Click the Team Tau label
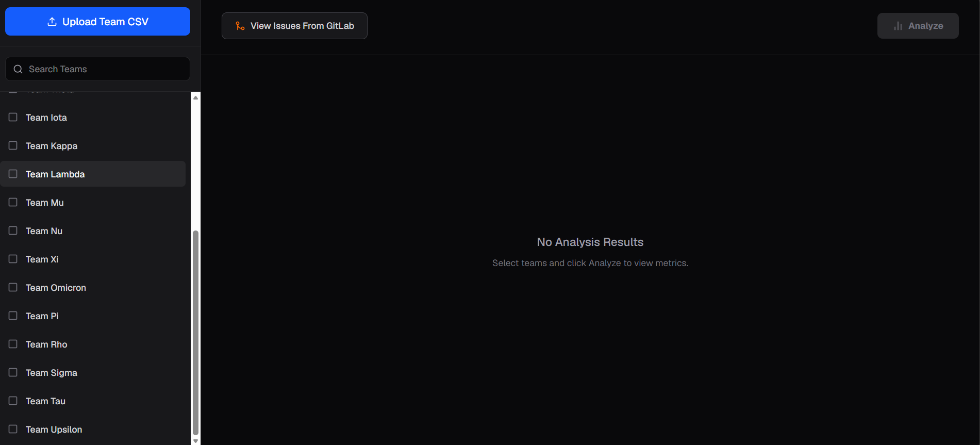Screen dimensions: 980x445 tap(46, 401)
